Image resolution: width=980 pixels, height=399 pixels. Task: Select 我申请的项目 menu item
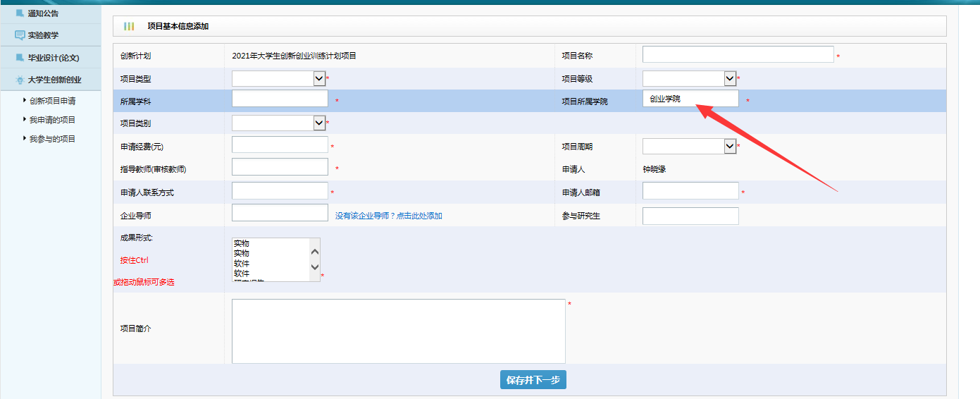coord(52,120)
